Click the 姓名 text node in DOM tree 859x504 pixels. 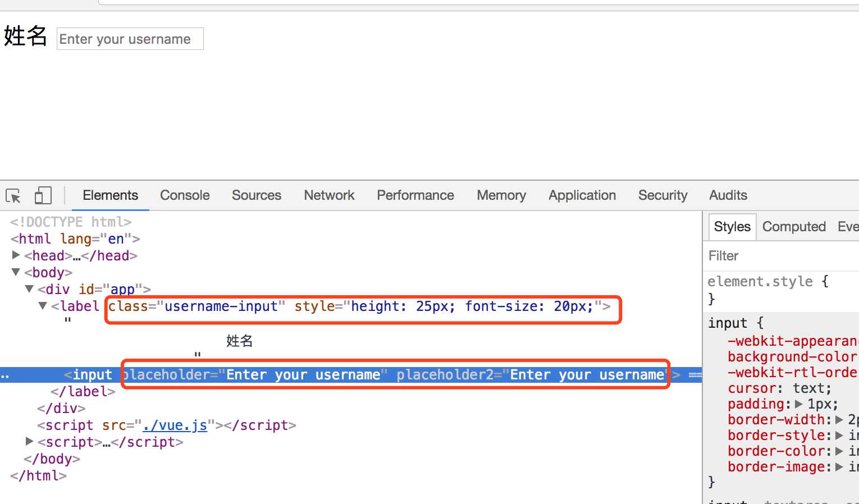coord(240,341)
